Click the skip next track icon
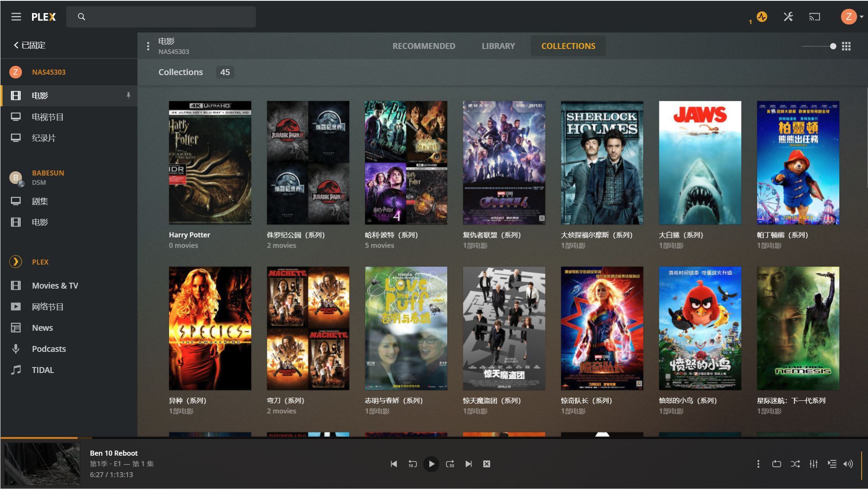868x489 pixels. [469, 463]
